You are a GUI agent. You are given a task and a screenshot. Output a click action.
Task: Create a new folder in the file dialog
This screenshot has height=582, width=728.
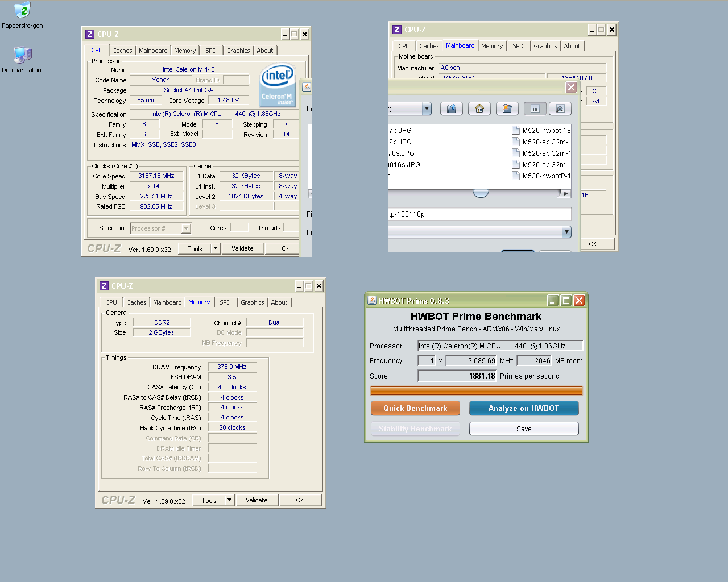(x=507, y=109)
